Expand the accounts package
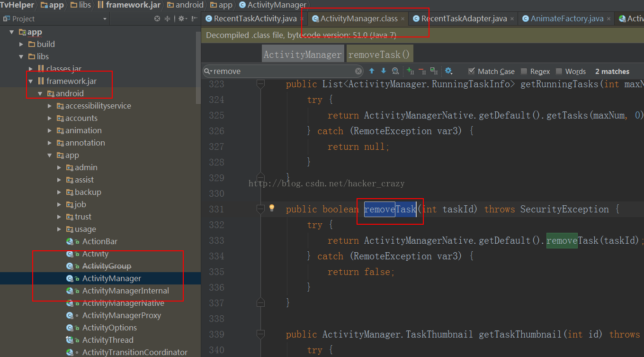 (x=50, y=118)
